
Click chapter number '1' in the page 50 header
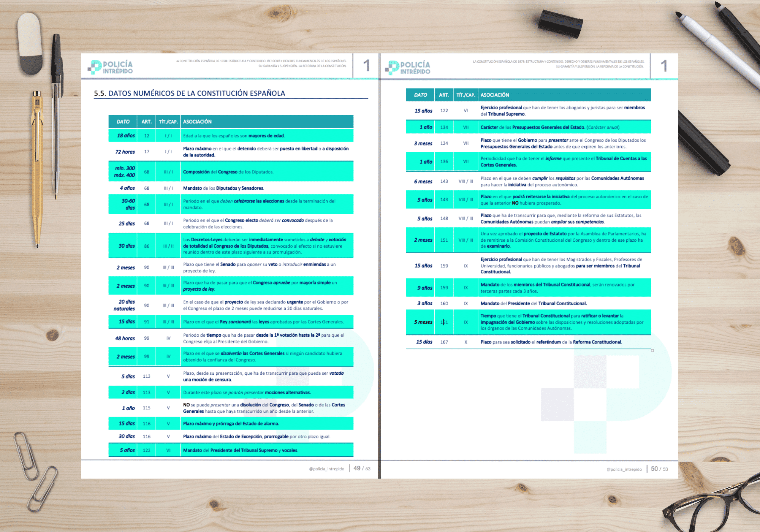click(x=664, y=66)
